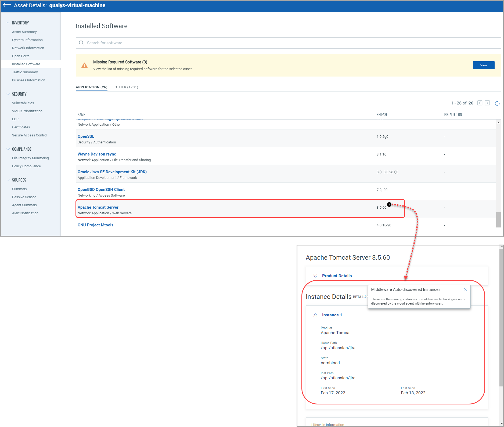Image resolution: width=504 pixels, height=427 pixels.
Task: Click the Product value Apache Tomcat
Action: tap(336, 333)
